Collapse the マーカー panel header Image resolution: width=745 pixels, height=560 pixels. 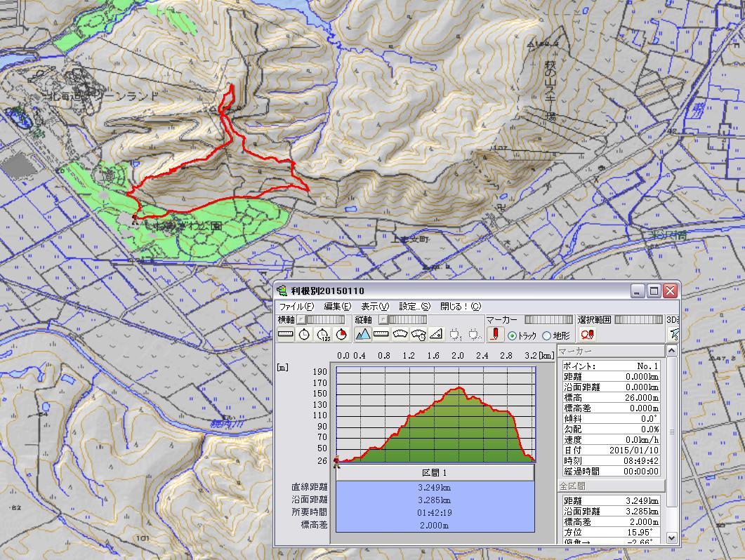(611, 351)
